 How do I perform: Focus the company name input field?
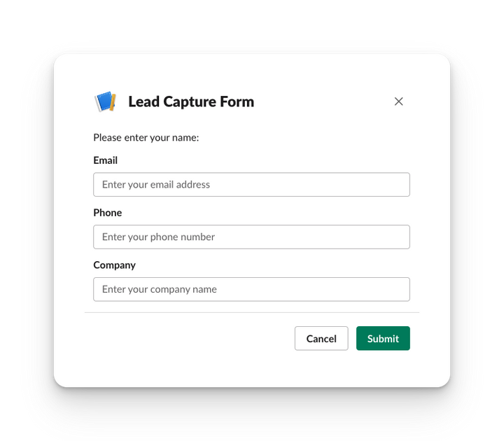coord(251,290)
